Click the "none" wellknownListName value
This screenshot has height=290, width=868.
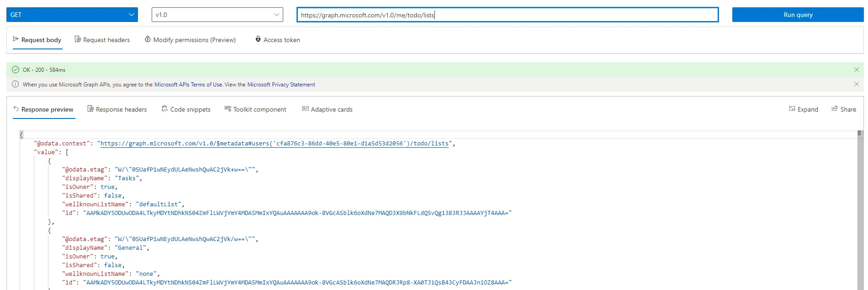click(146, 274)
